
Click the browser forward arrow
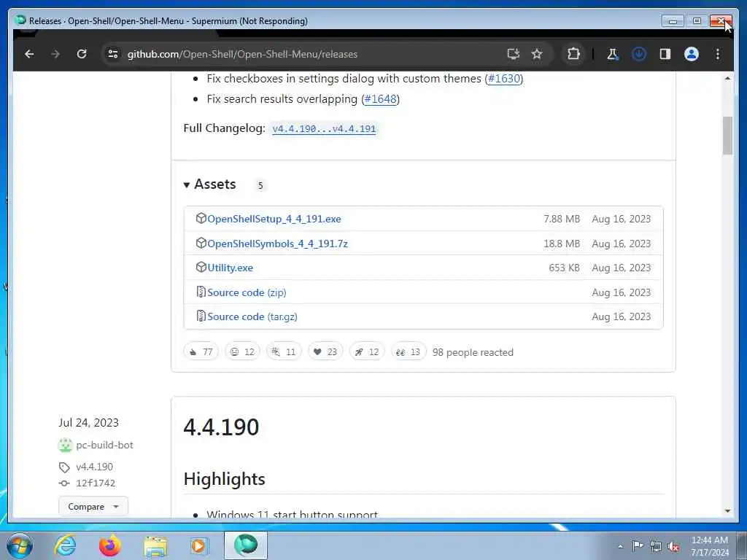point(55,54)
